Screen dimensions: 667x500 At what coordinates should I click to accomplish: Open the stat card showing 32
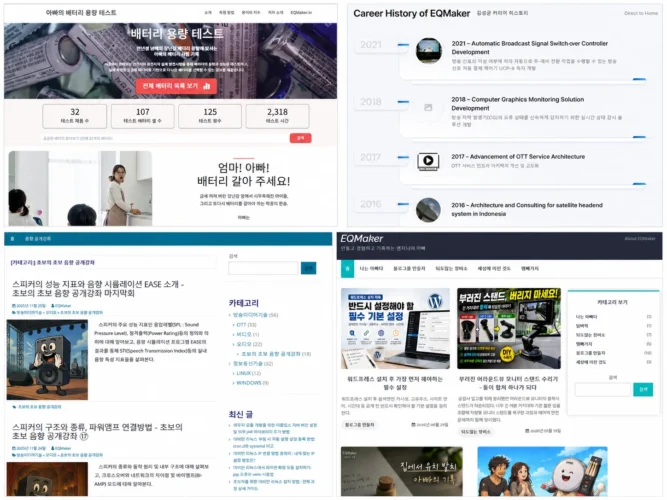tap(74, 116)
